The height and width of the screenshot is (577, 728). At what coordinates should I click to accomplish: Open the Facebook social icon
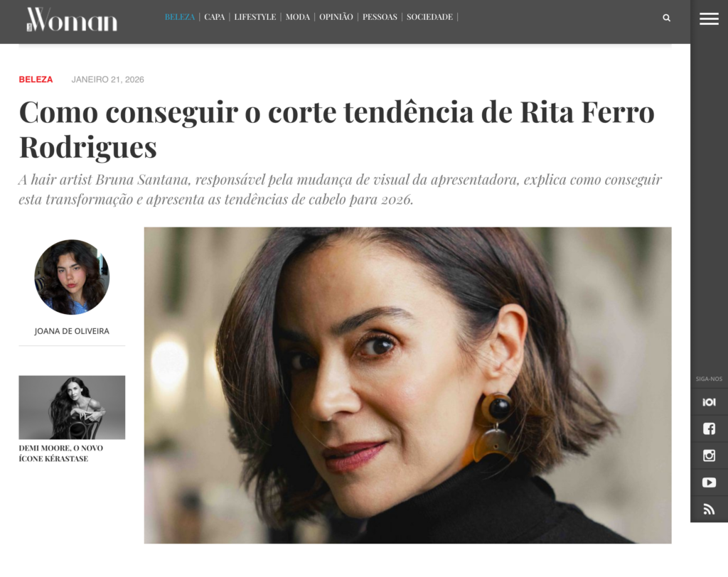coord(709,428)
